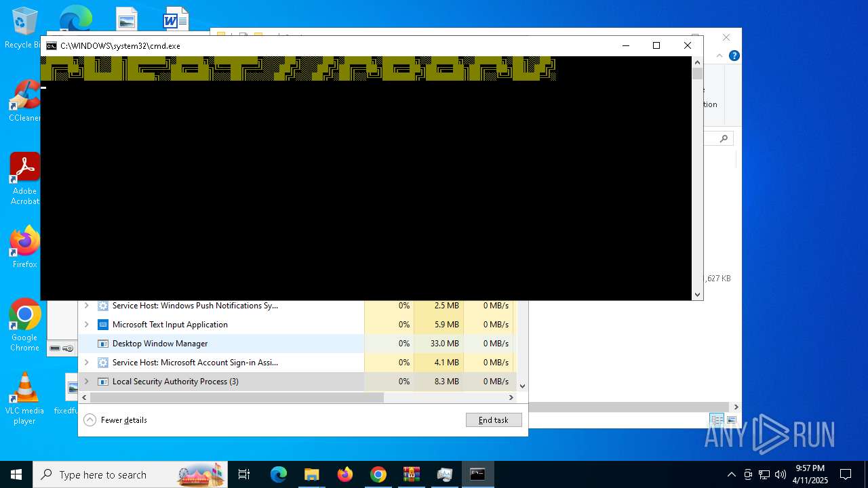868x488 pixels.
Task: Click the search magnifier in File Explorer
Action: pos(724,138)
